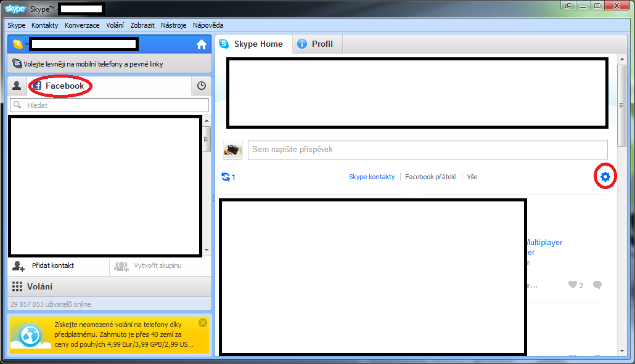Click the contact list scrollbar thumb

(207, 139)
